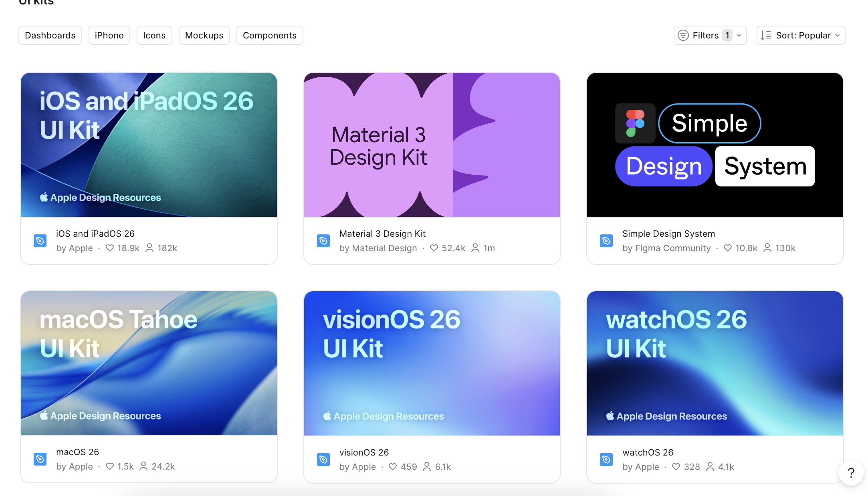Open the Material 3 Design Kit title link
This screenshot has width=868, height=496.
tap(382, 234)
